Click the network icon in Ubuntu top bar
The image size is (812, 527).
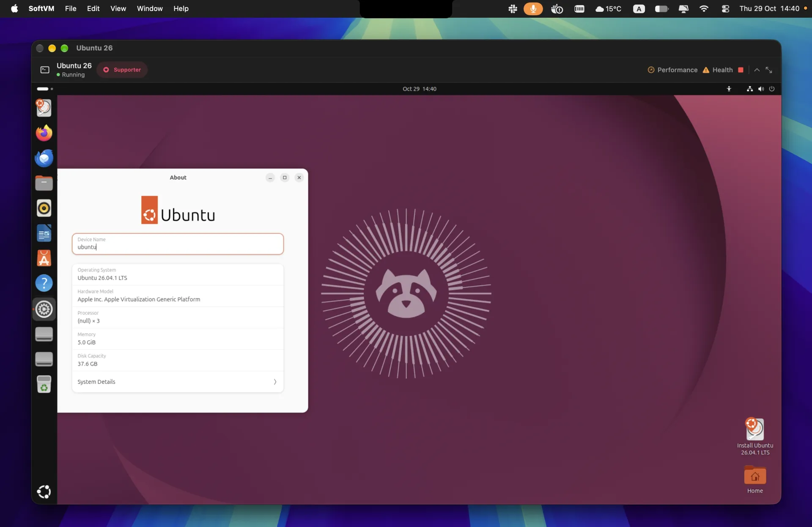click(749, 89)
